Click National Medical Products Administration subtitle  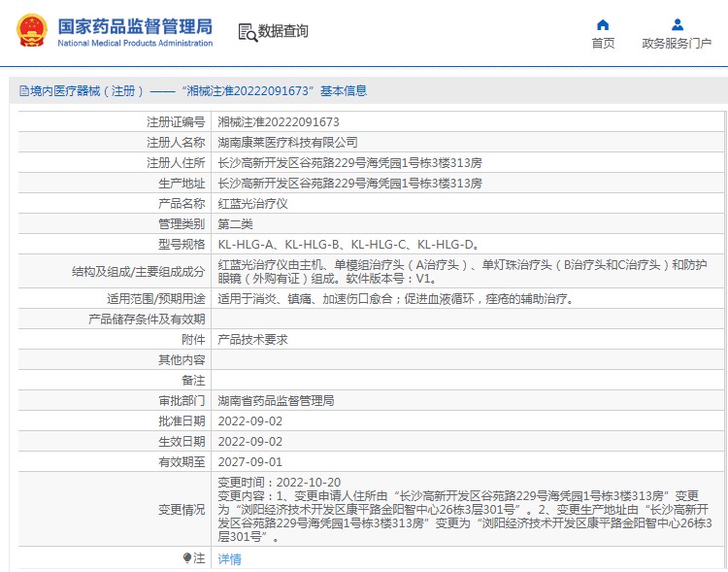click(135, 43)
